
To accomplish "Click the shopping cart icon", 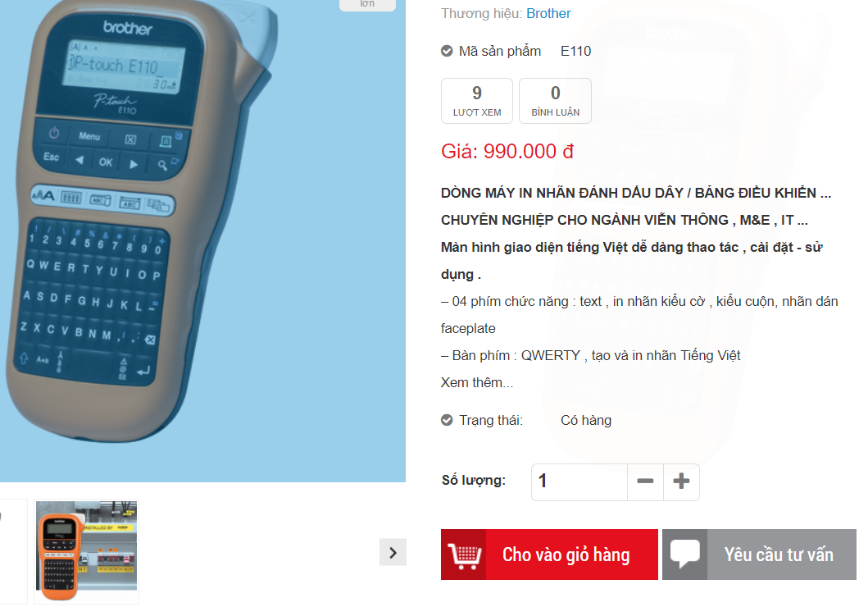I will [x=464, y=555].
